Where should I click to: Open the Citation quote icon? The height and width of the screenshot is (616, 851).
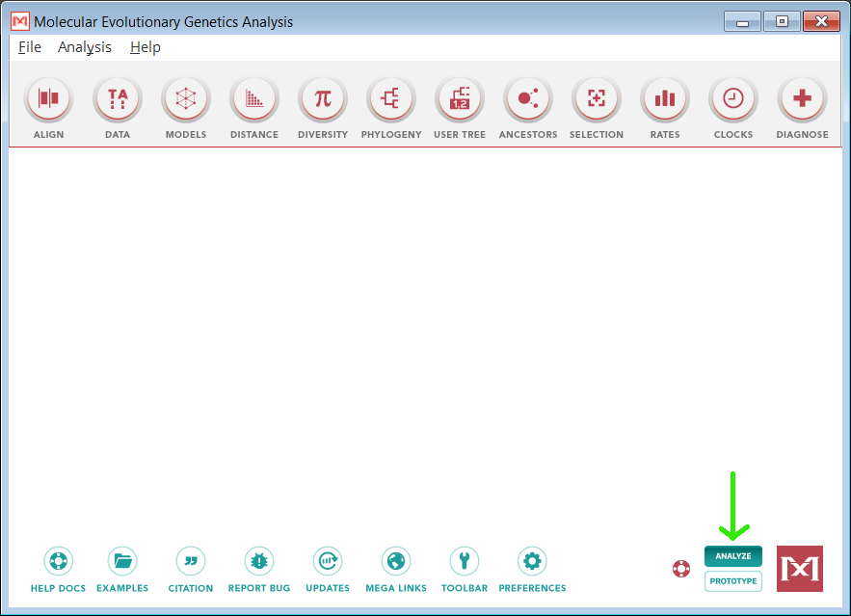tap(191, 561)
